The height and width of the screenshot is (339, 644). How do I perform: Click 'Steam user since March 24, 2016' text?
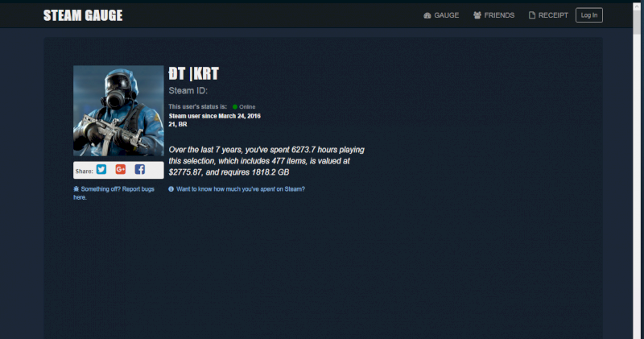click(x=214, y=116)
